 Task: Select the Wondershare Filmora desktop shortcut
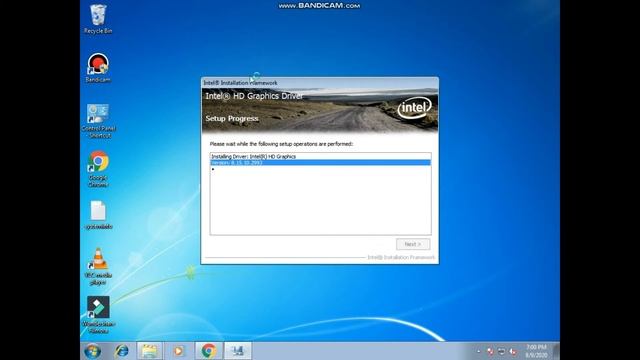(x=98, y=314)
